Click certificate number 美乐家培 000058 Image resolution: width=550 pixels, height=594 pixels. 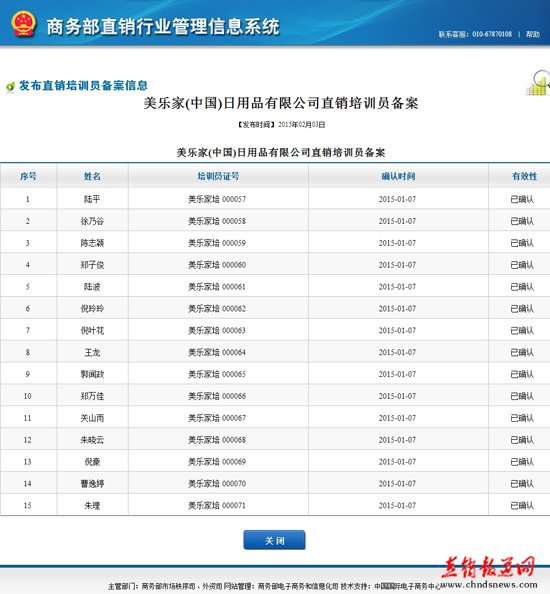[217, 221]
